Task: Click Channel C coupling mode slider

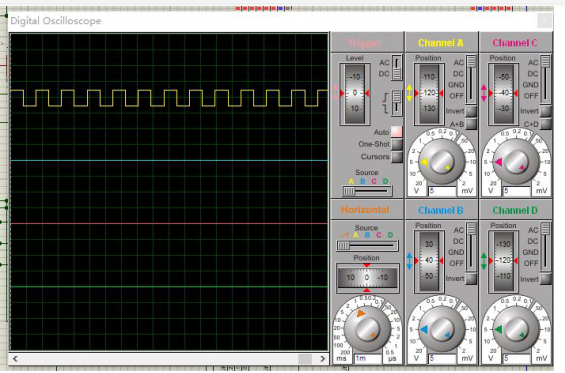Action: point(546,79)
